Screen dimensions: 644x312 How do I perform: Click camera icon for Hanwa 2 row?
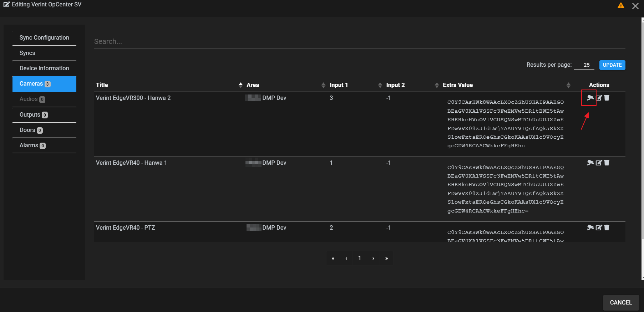[x=590, y=98]
